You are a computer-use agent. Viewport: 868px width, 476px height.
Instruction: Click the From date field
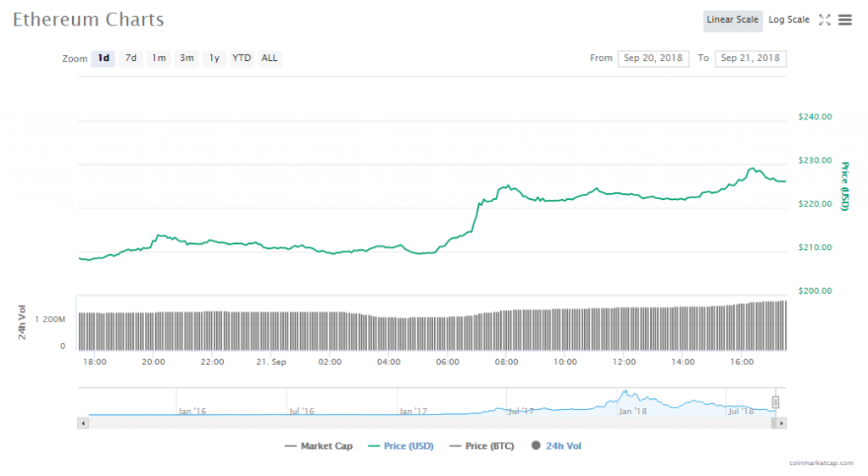(653, 58)
